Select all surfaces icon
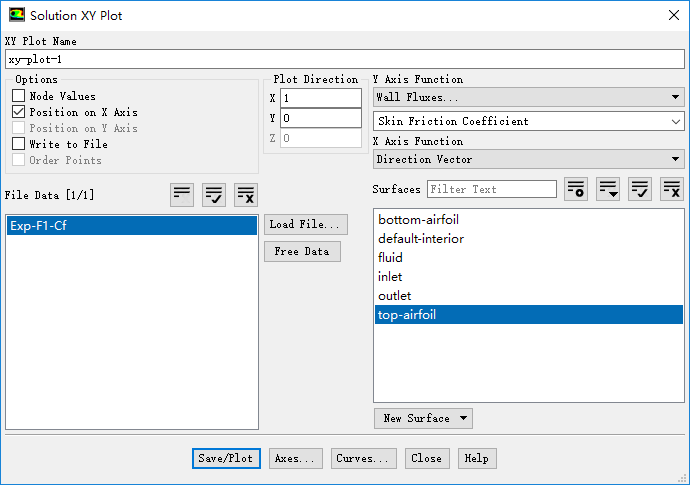Viewport: 690px width, 485px height. pos(640,189)
